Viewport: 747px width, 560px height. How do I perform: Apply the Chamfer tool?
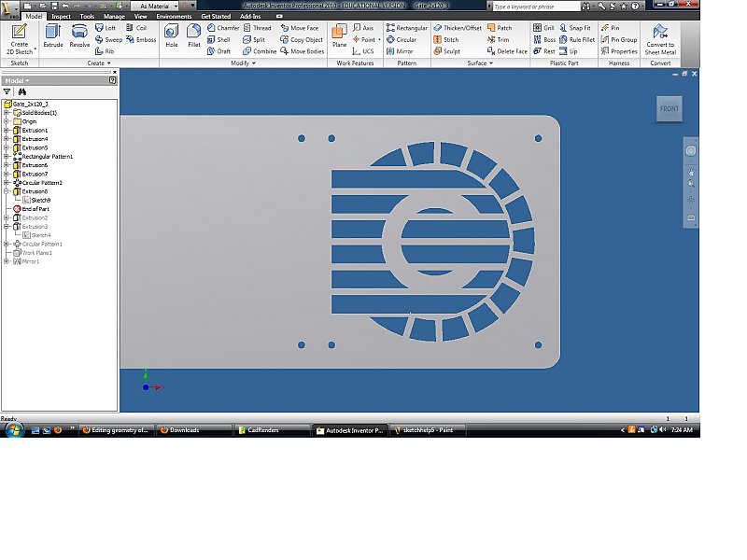223,28
